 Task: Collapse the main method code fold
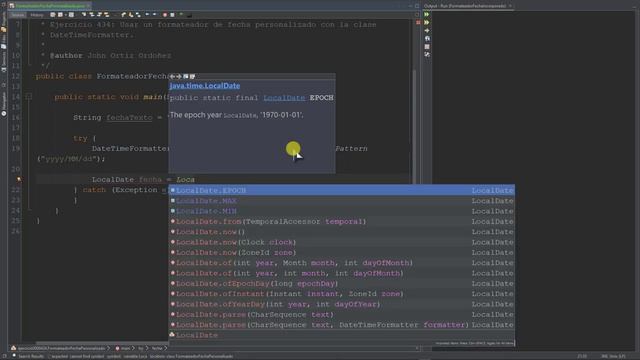pos(28,97)
